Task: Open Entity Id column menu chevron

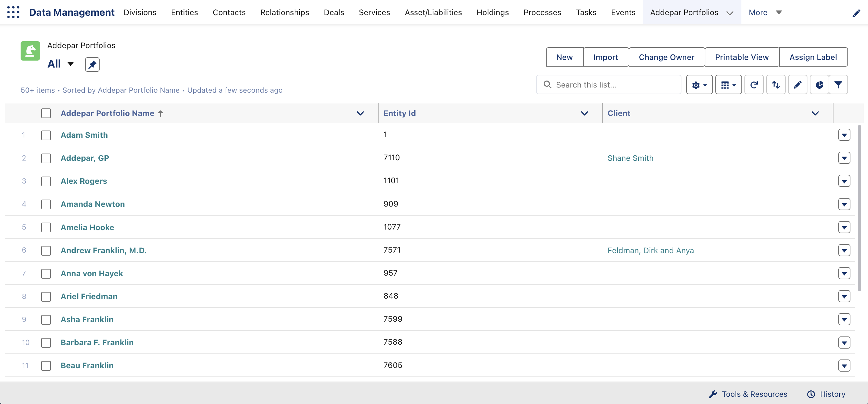Action: coord(584,113)
